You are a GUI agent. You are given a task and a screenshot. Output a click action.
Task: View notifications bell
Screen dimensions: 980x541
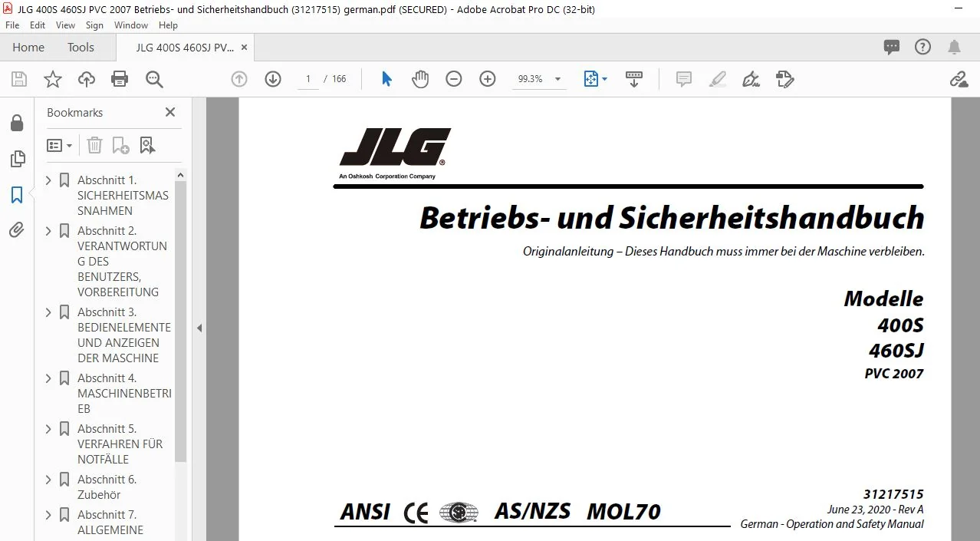coord(954,47)
